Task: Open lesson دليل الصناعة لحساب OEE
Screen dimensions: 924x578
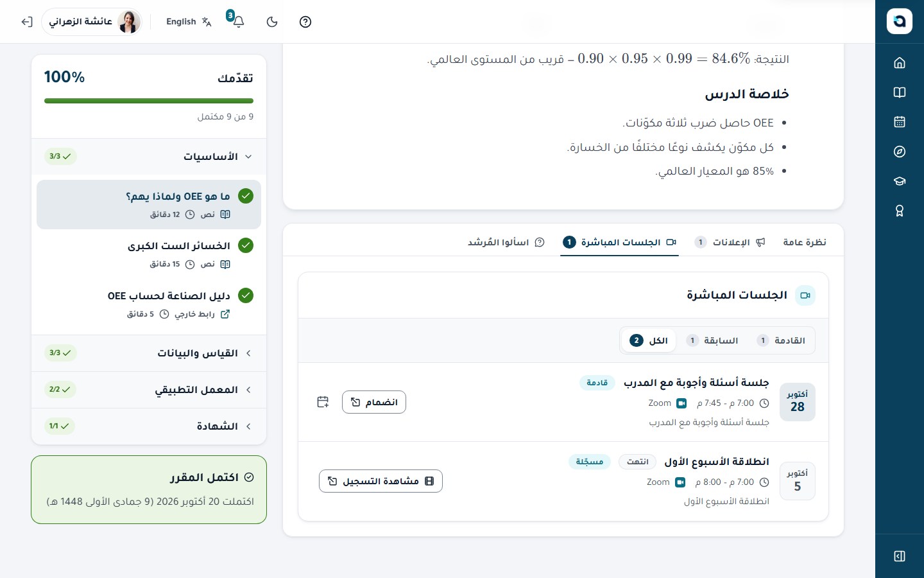Action: coord(149,304)
